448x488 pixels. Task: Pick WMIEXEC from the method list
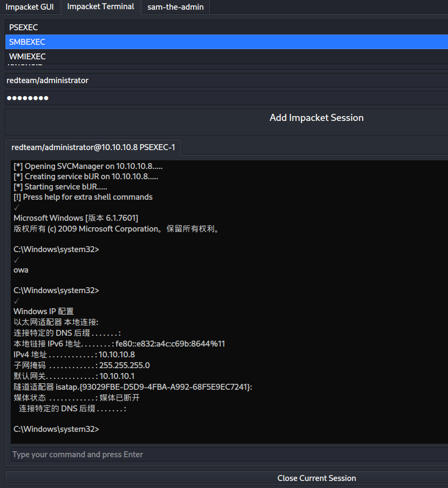point(227,56)
